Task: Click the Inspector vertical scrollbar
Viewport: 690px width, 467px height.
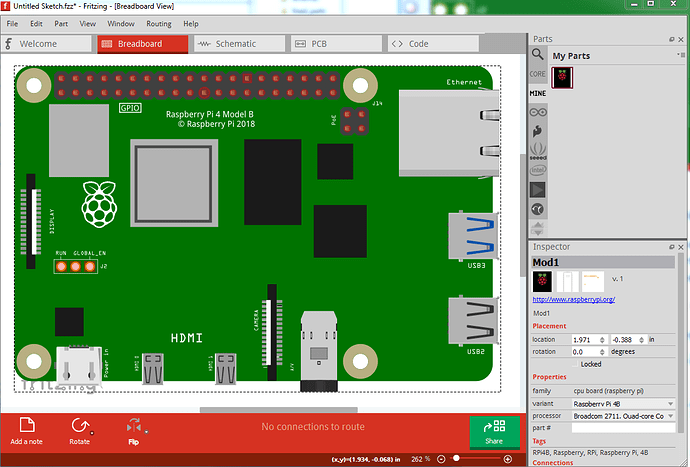Action: [681, 343]
